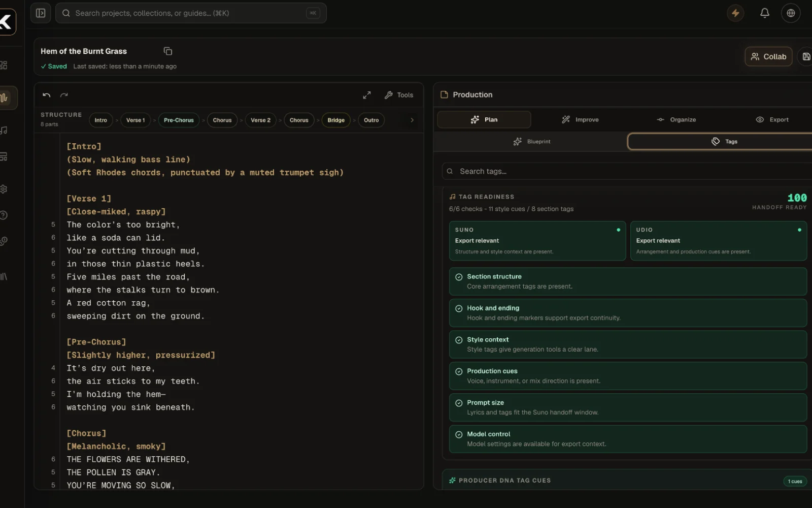Viewport: 812px width, 508px height.
Task: Click the '1 cues' badge
Action: tap(795, 481)
